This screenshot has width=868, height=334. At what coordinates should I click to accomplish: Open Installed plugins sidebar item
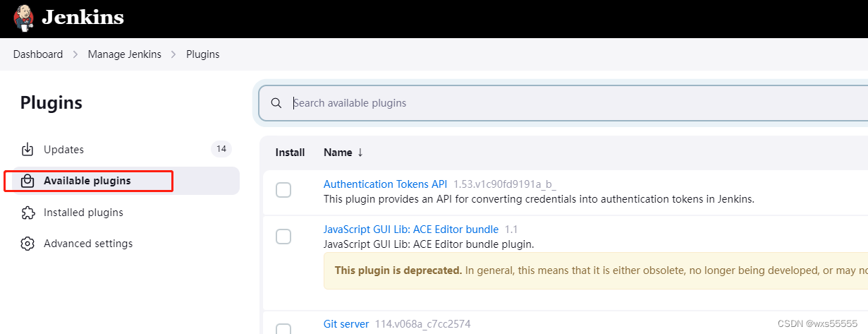coord(126,213)
